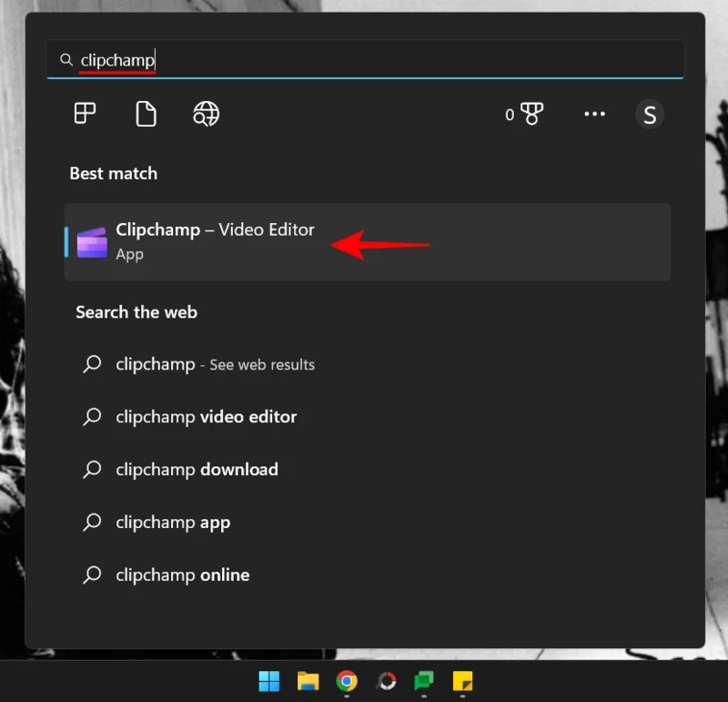Open the ellipsis more options menu
The height and width of the screenshot is (702, 728).
[x=594, y=114]
